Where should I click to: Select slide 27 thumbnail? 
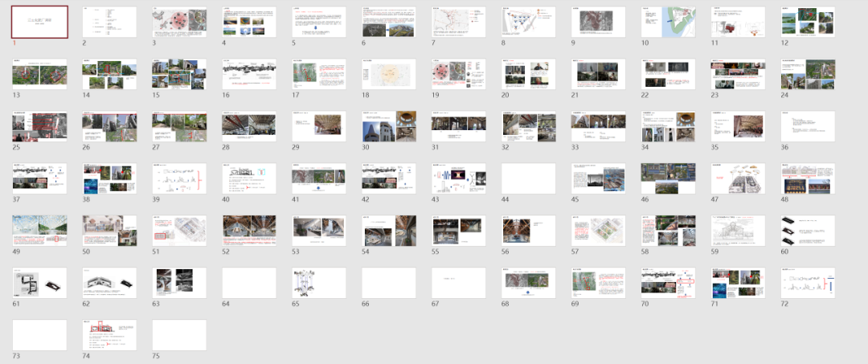click(179, 126)
